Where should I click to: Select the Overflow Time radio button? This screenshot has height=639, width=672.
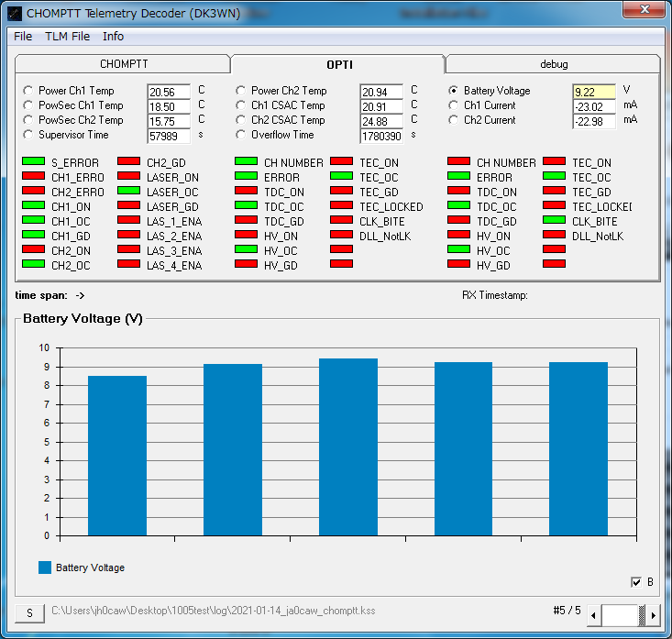click(241, 135)
